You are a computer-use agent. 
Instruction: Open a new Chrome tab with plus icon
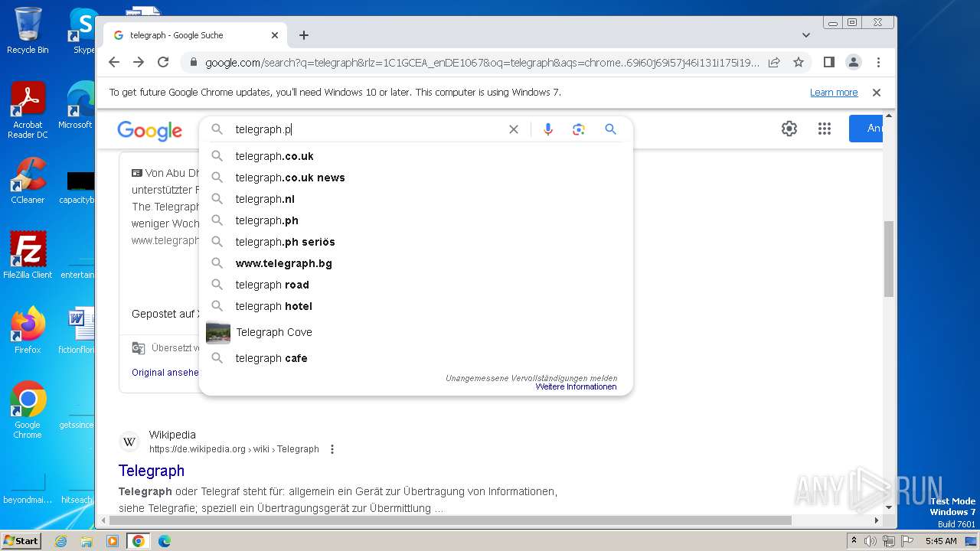click(x=304, y=35)
